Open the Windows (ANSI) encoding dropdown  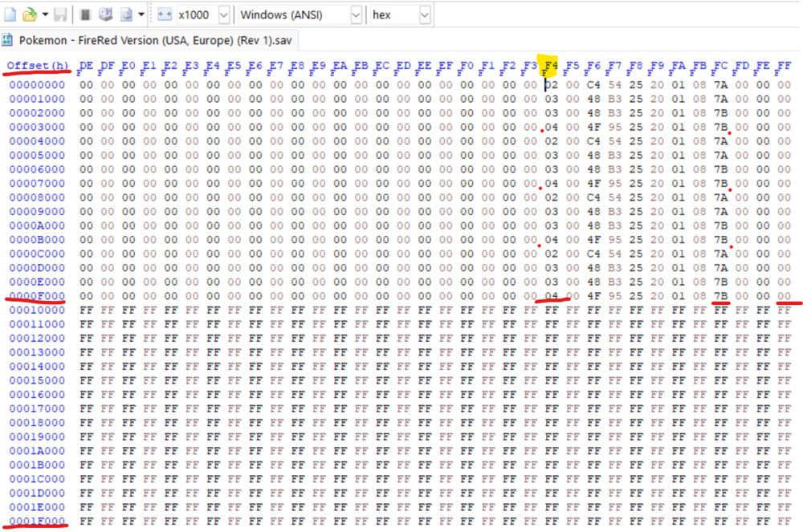(x=356, y=14)
